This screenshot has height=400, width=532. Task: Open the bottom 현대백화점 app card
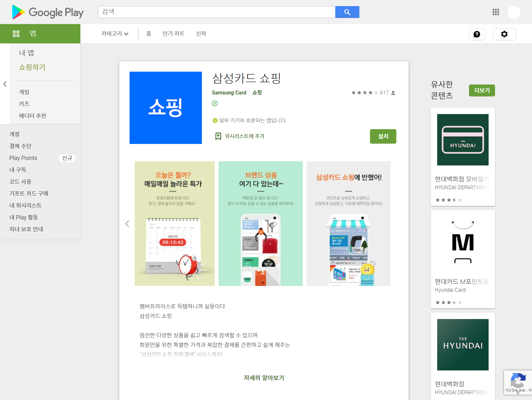[463, 356]
